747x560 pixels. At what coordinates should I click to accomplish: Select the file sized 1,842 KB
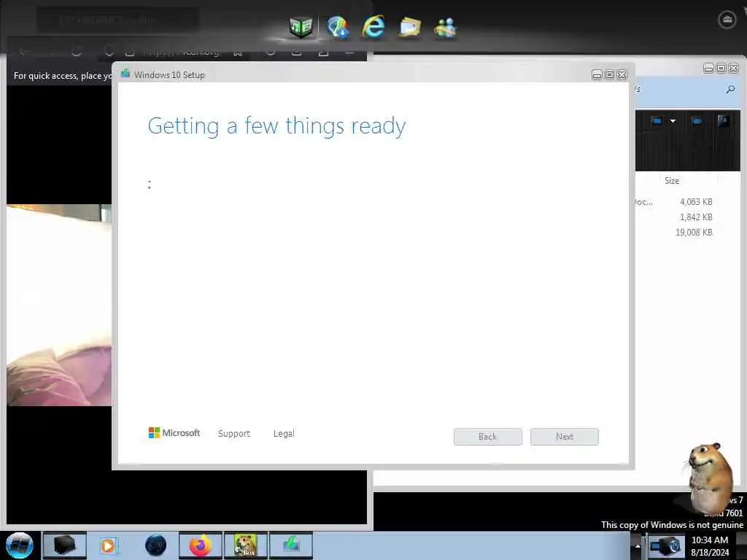point(695,217)
